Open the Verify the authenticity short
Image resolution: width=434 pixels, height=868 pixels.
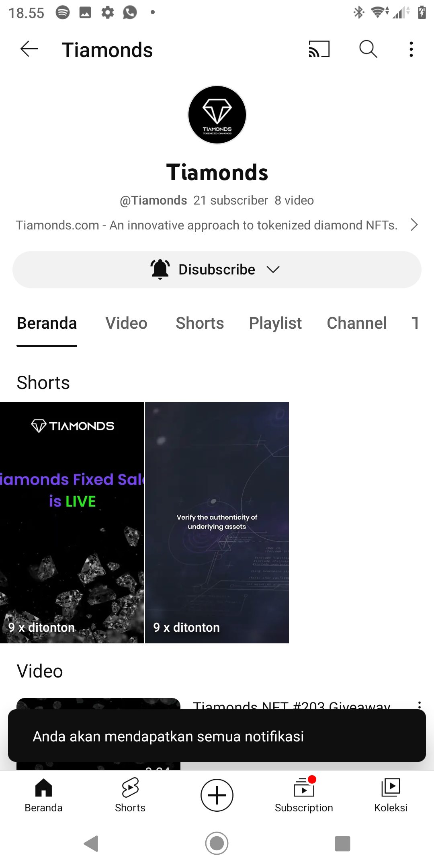coord(217,522)
